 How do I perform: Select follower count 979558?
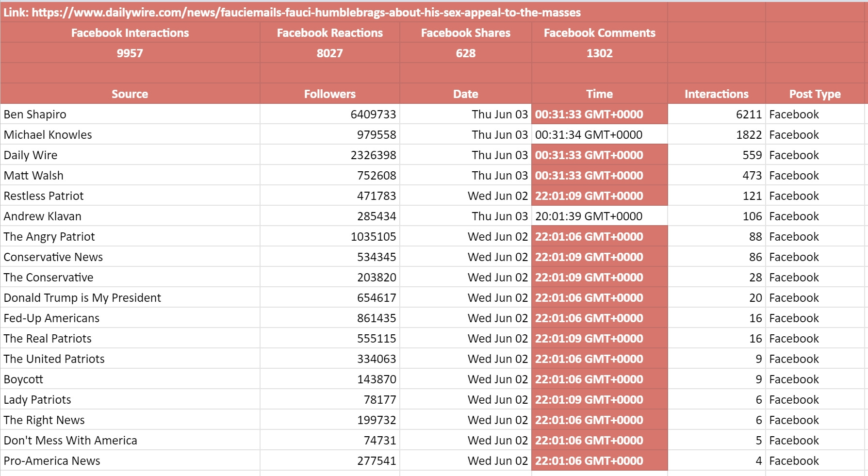click(330, 134)
